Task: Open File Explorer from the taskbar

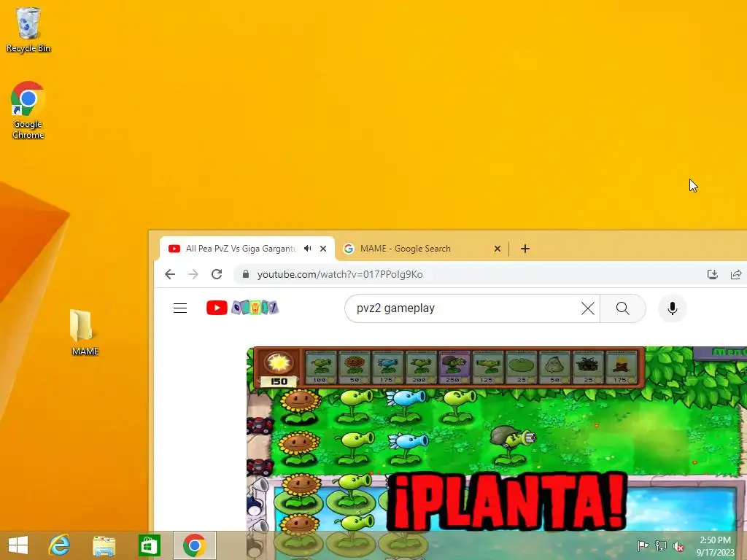Action: point(104,545)
